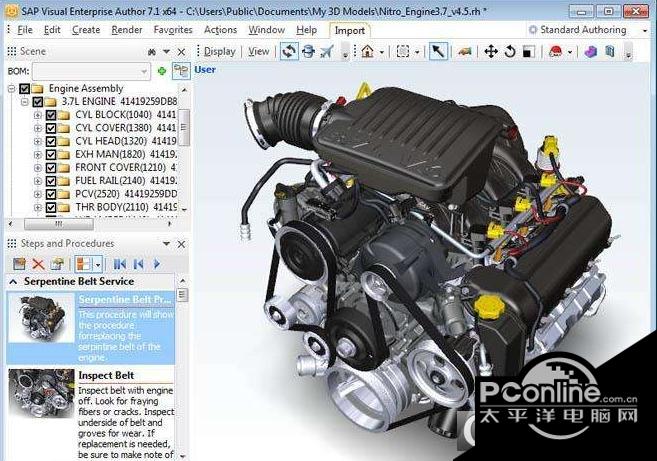Collapse the 3.7L ENGINE tree node
The width and height of the screenshot is (657, 461).
pyautogui.click(x=25, y=102)
